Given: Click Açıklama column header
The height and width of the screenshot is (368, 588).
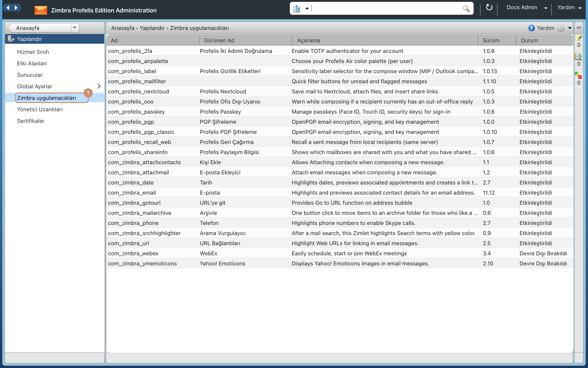Looking at the screenshot, I should pos(385,40).
